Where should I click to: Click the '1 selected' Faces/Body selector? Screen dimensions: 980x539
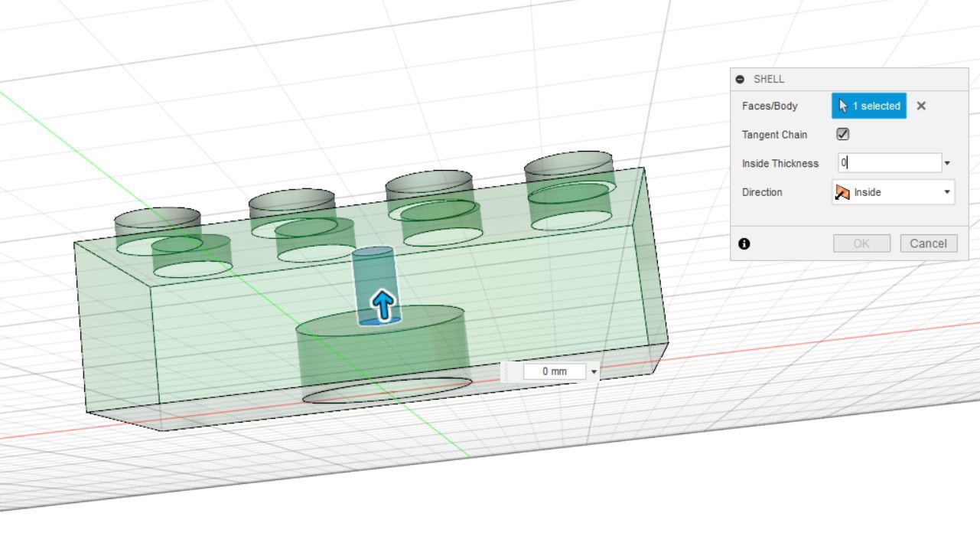pos(869,106)
